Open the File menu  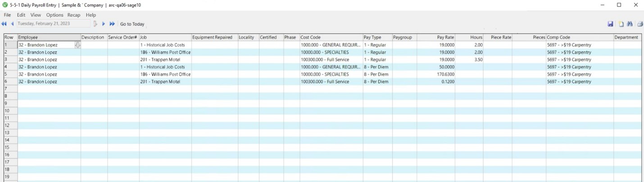(x=7, y=15)
